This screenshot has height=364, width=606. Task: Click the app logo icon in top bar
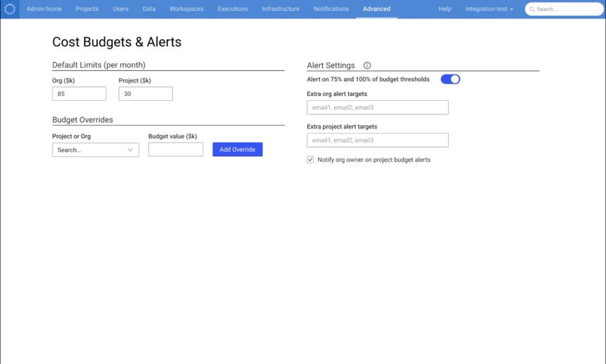click(x=9, y=9)
